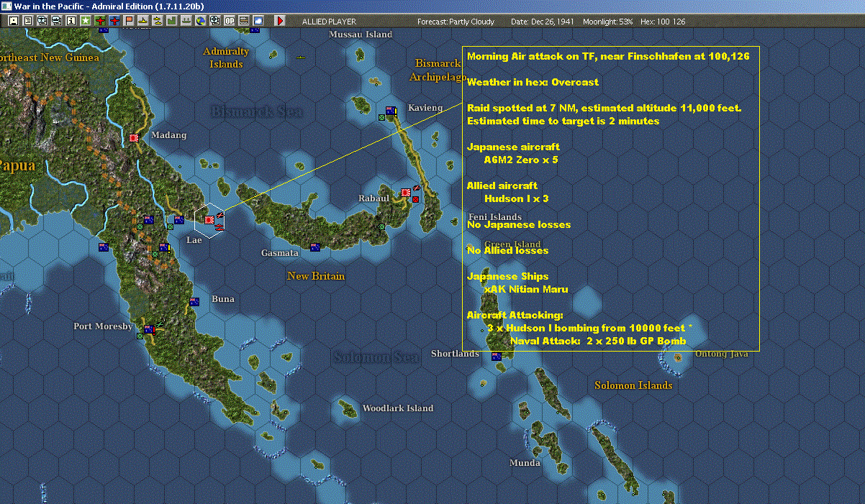Open the information 'i' toolbar icon

[71, 22]
